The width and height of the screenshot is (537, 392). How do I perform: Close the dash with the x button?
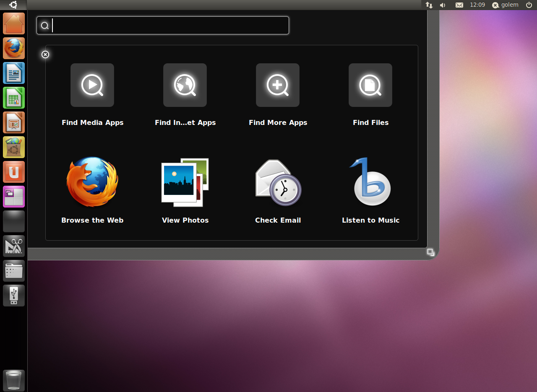click(x=45, y=55)
